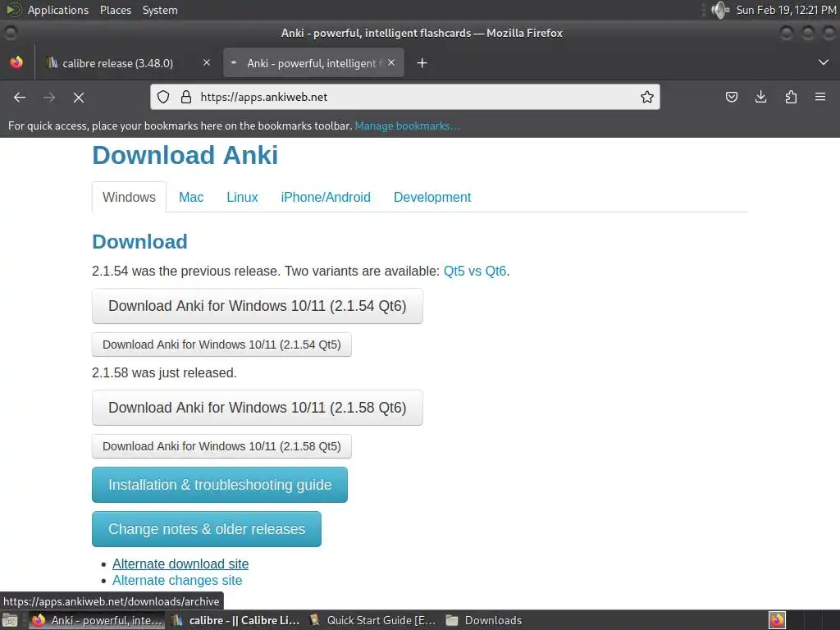840x630 pixels.
Task: Open the Places menu
Action: point(115,10)
